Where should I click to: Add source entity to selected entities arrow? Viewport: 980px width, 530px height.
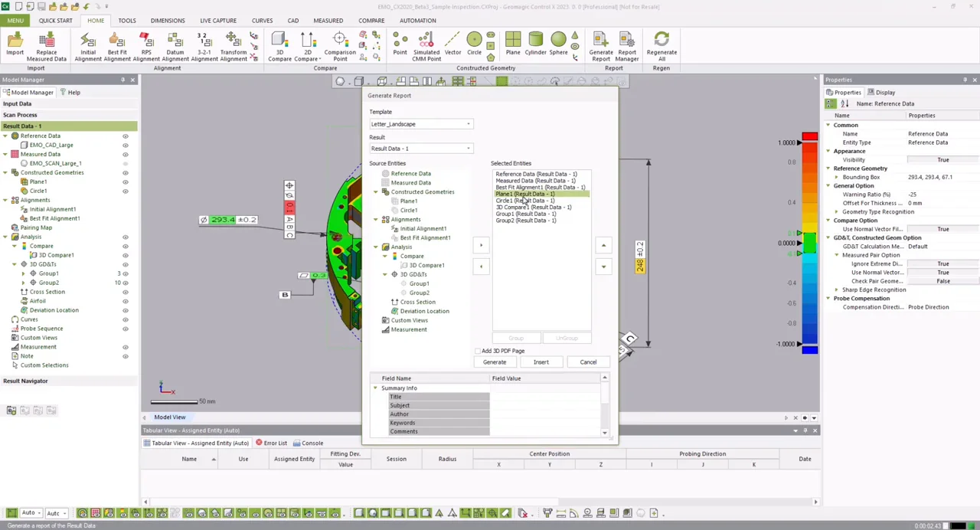481,246
